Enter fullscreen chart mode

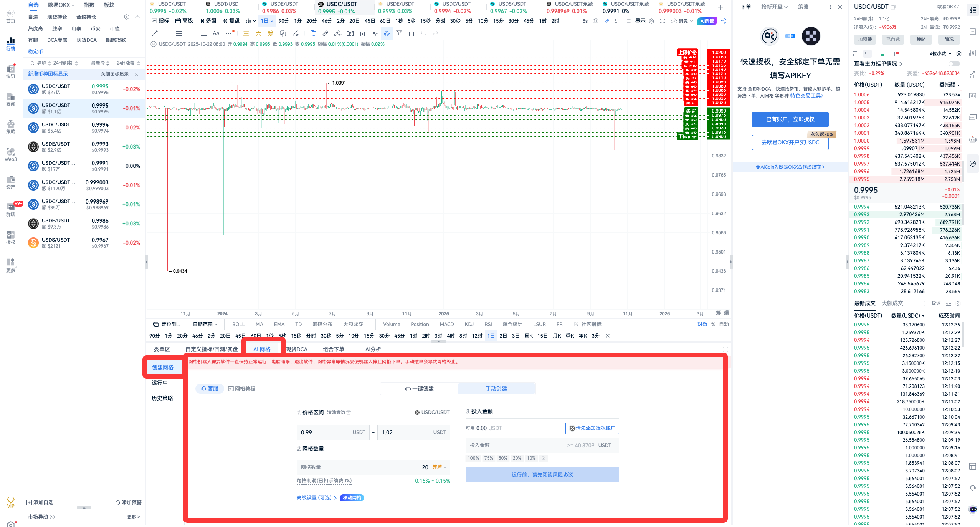point(663,21)
